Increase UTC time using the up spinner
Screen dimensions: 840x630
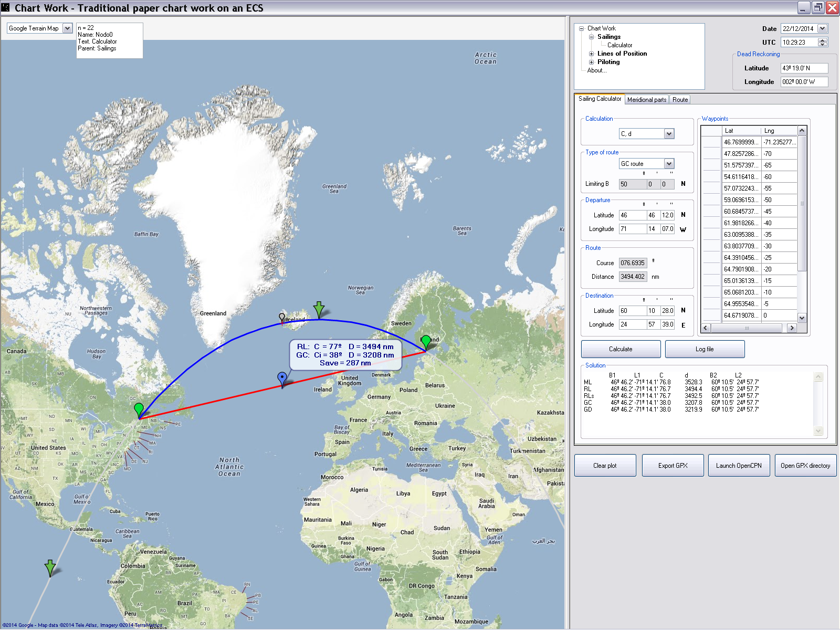pyautogui.click(x=823, y=40)
